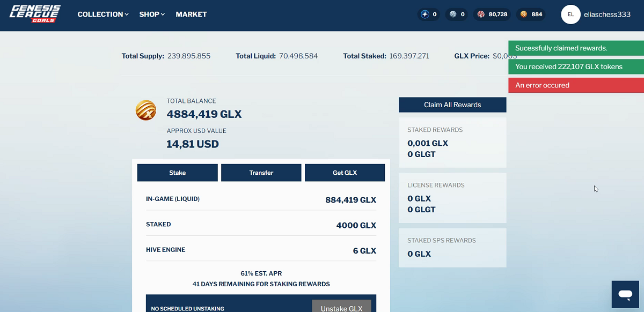Click the Transfer button
This screenshot has height=312, width=644.
coord(261,173)
